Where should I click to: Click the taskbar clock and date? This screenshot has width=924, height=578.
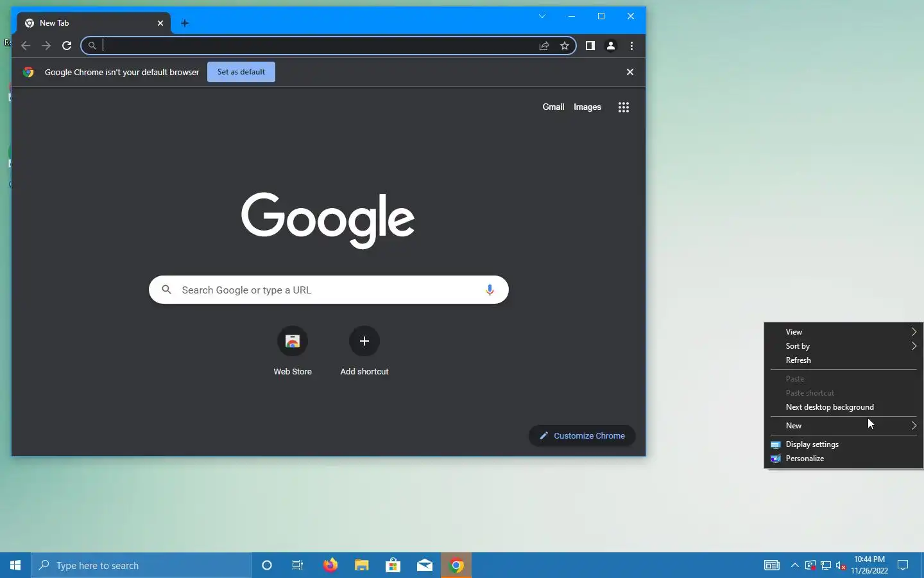(x=869, y=565)
